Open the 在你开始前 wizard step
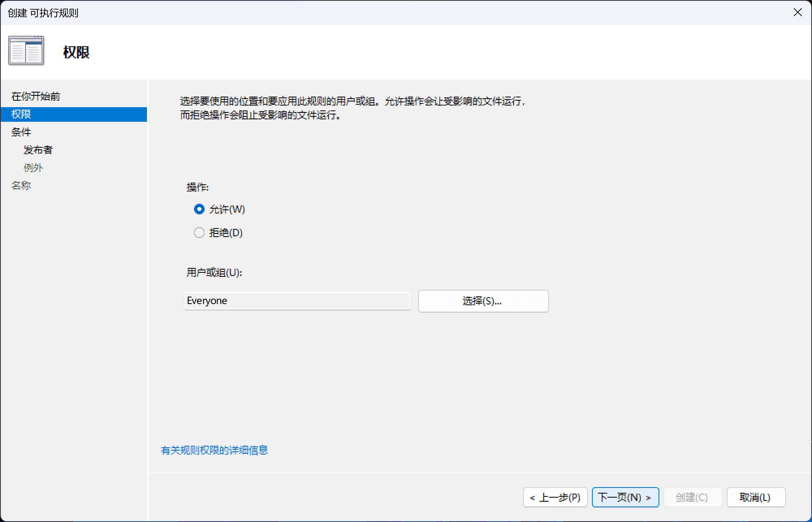The width and height of the screenshot is (812, 522). (x=36, y=96)
